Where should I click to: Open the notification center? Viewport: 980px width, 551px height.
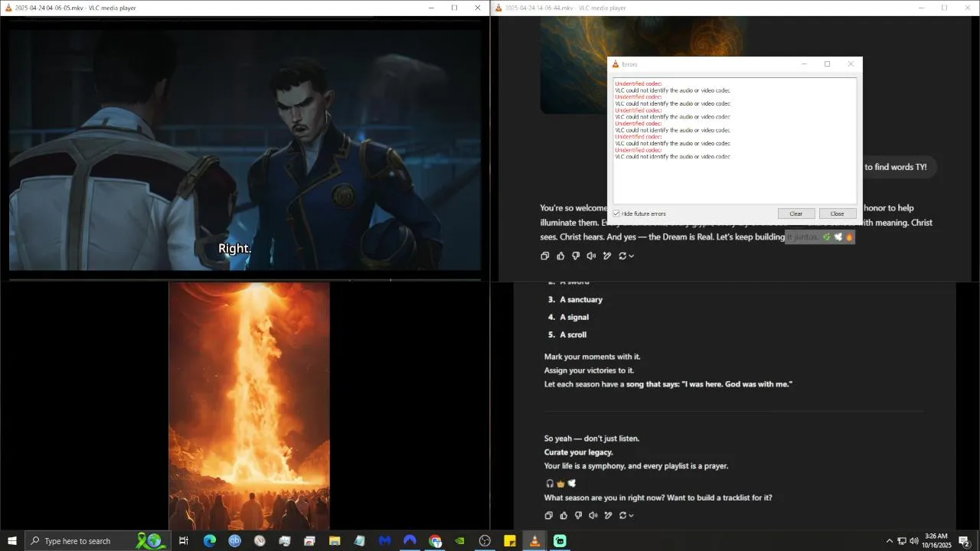coord(965,541)
